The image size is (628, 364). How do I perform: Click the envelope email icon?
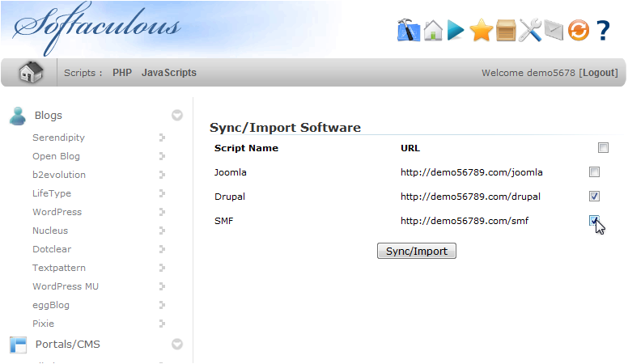coord(554,31)
